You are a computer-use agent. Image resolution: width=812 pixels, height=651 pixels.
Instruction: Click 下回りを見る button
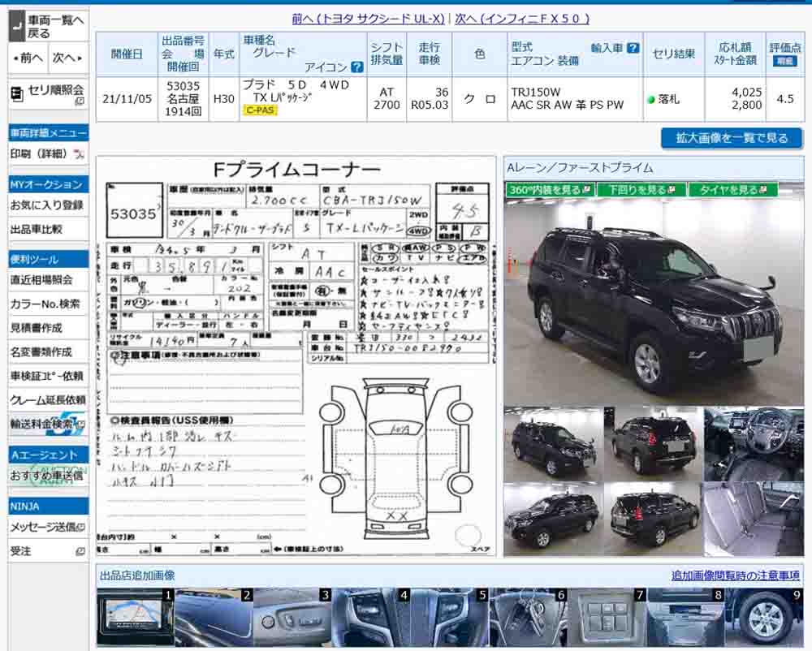pyautogui.click(x=641, y=190)
